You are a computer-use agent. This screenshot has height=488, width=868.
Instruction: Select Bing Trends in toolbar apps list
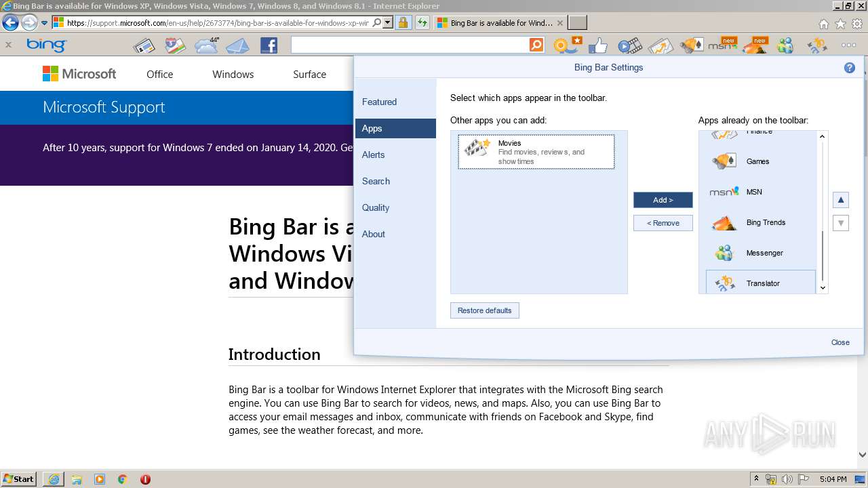tap(761, 222)
